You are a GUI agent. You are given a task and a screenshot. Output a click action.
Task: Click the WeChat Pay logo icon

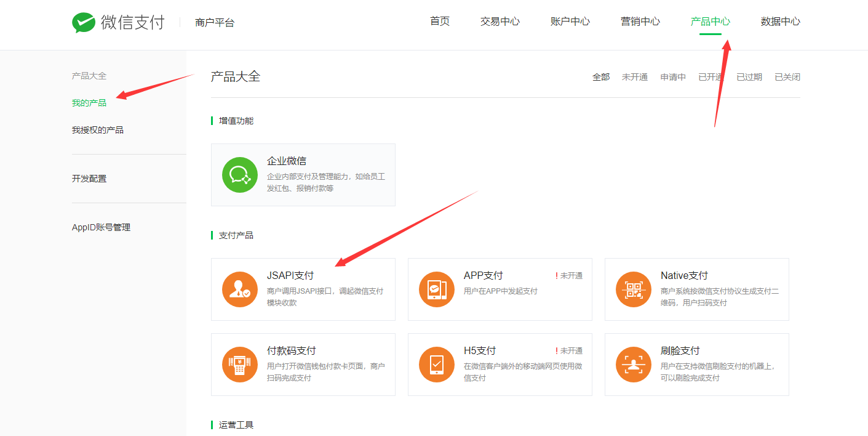pyautogui.click(x=83, y=23)
